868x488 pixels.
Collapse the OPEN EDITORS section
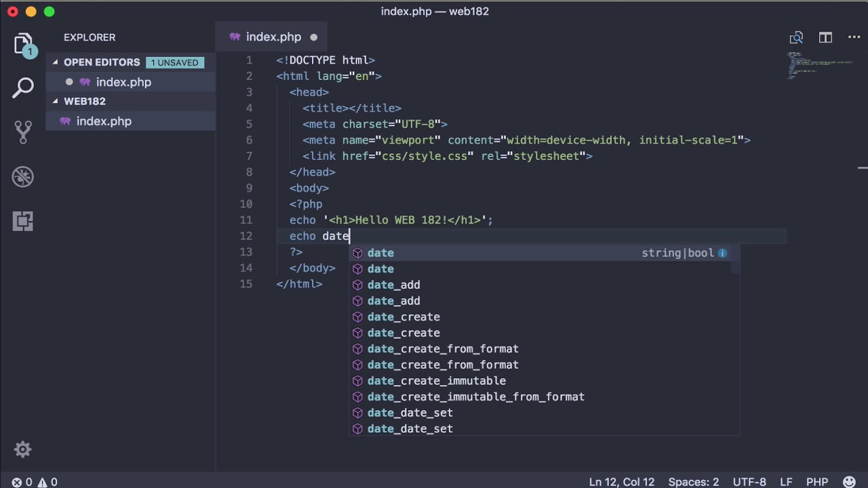coord(56,62)
